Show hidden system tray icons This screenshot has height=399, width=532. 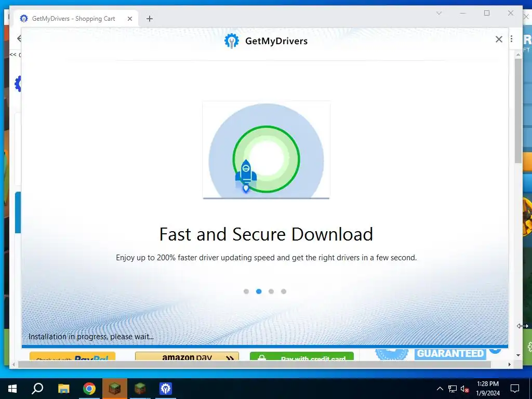(440, 389)
